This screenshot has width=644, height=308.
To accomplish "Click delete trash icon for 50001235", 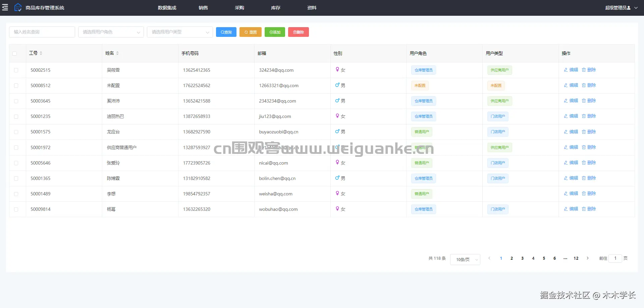I will pyautogui.click(x=584, y=116).
